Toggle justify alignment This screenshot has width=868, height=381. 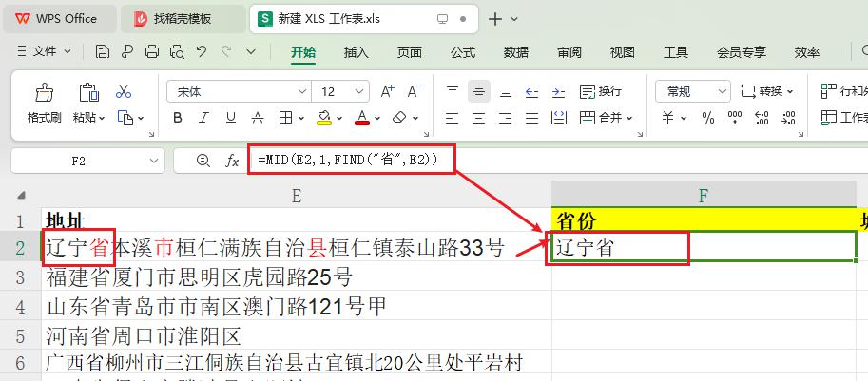[x=532, y=118]
